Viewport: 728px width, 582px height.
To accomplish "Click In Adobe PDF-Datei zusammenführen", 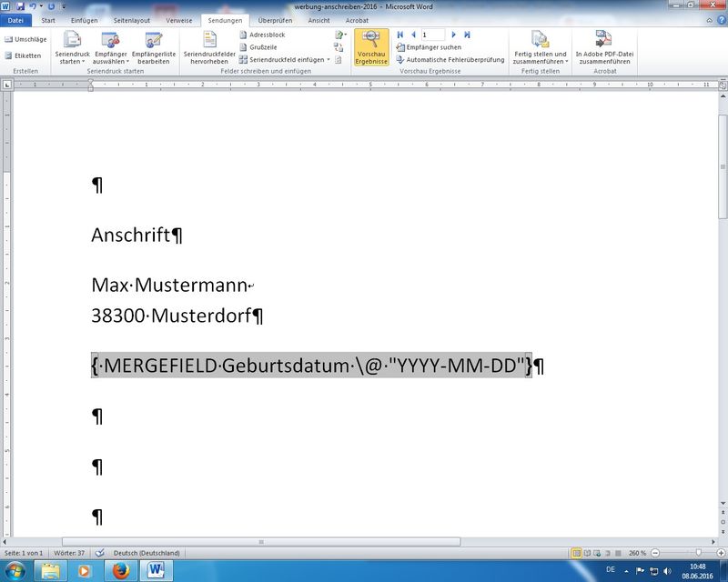I will [x=604, y=47].
